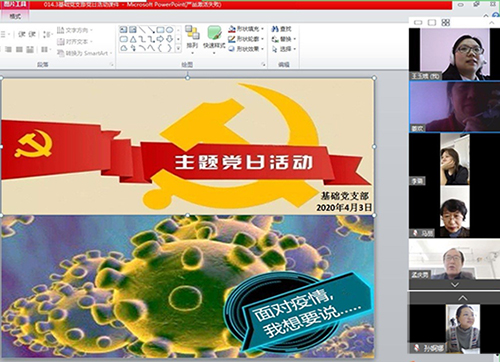The image size is (500, 362).
Task: Click the justify paragraph alignment button
Action: coord(30,49)
